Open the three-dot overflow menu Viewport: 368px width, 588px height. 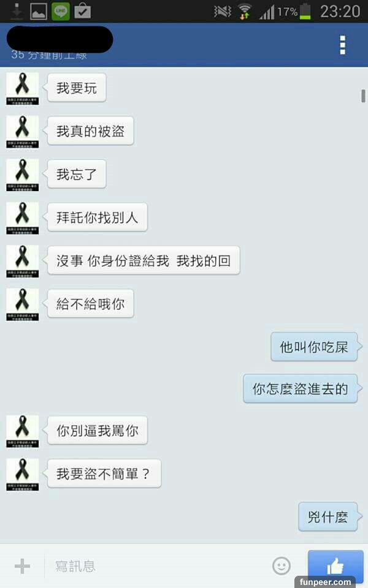342,45
